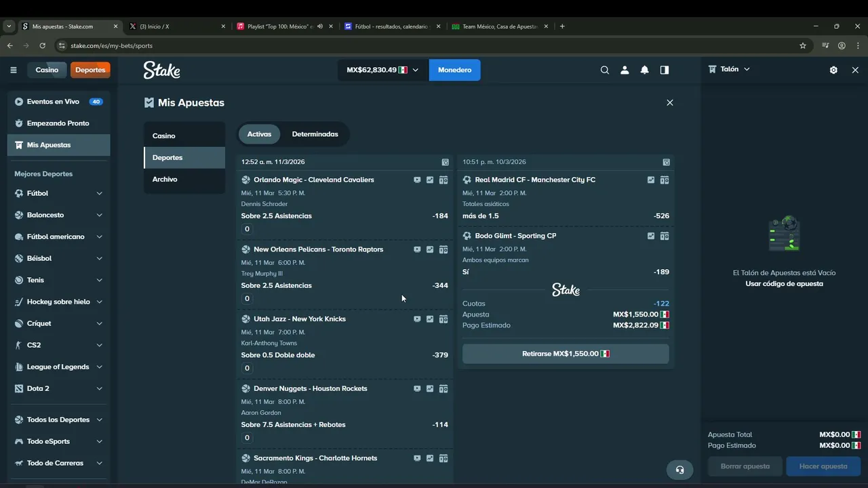Open the hamburger menu in Stake header
868x488 pixels.
click(14, 70)
